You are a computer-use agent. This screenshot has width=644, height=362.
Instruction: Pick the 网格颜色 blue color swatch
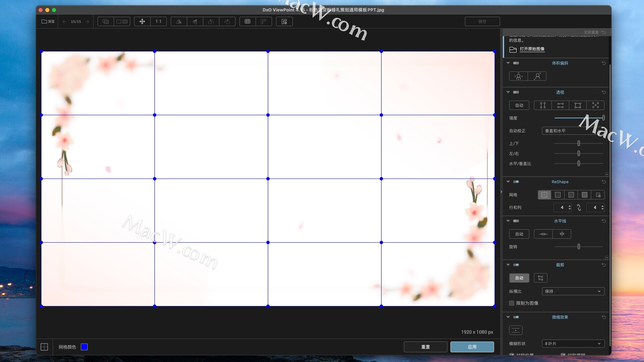point(84,347)
